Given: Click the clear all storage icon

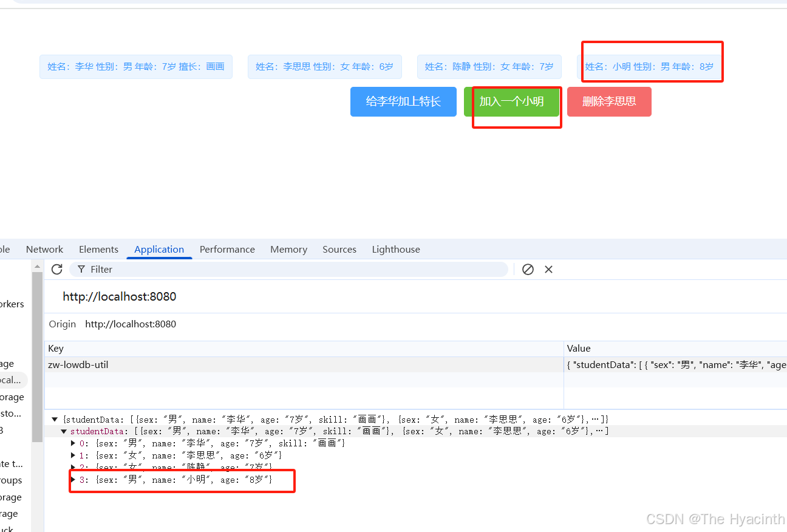Looking at the screenshot, I should [527, 269].
